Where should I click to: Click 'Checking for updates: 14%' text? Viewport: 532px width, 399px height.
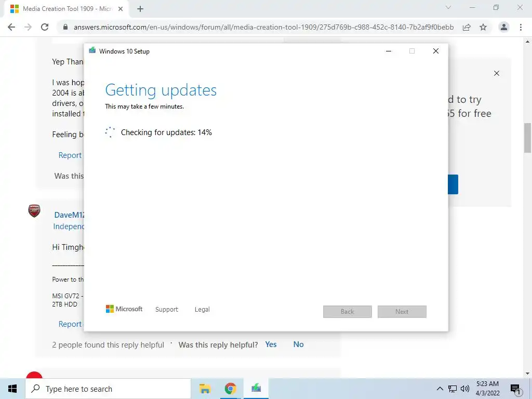click(166, 132)
